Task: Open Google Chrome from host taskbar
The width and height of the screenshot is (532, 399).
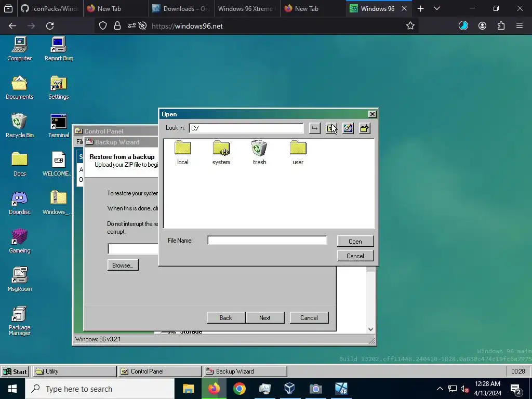Action: (239, 389)
